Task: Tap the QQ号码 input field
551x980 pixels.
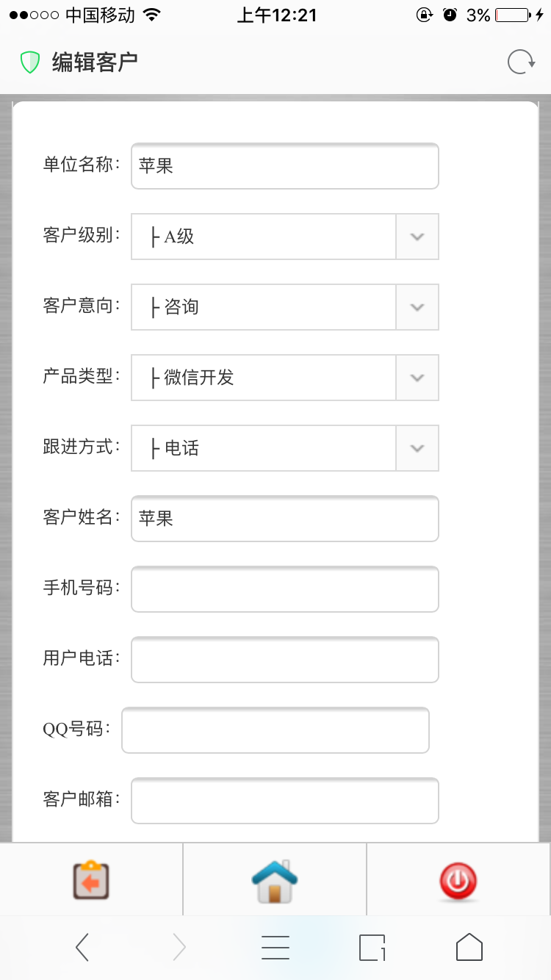Action: [x=275, y=730]
